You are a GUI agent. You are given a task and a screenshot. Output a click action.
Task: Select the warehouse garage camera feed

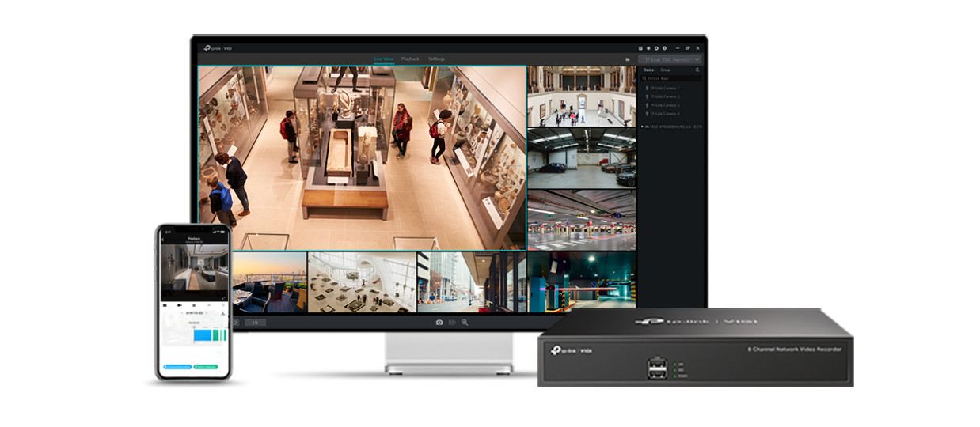pos(582,158)
